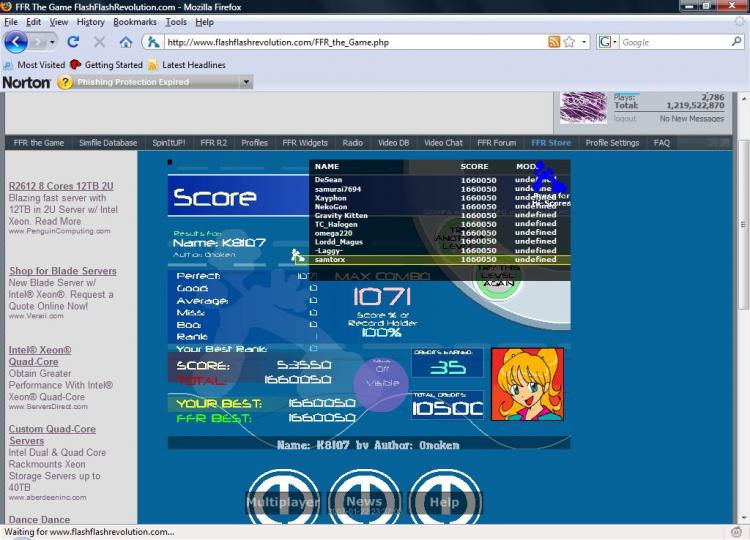This screenshot has height=540, width=750.
Task: Expand the Norton Phishing Protection dropdown
Action: pos(246,82)
